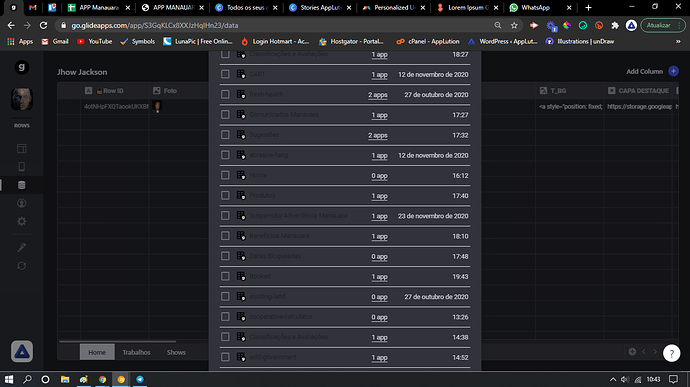The width and height of the screenshot is (690, 387).
Task: Open the Layout icon in left sidebar
Action: click(x=22, y=148)
